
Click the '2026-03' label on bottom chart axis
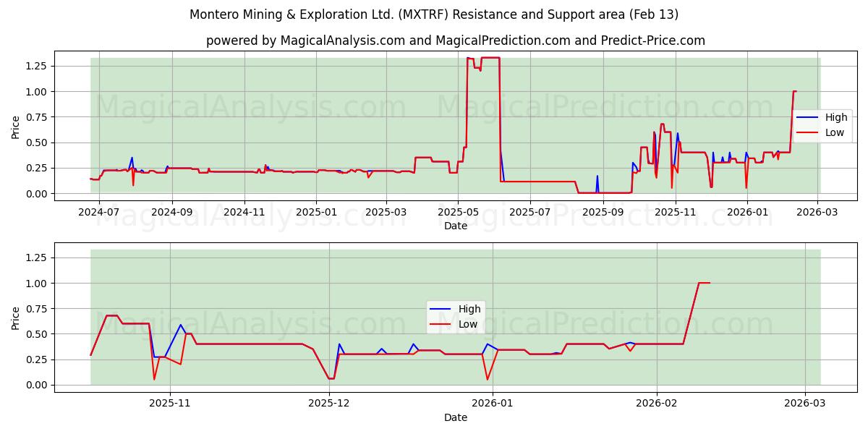[x=805, y=404]
